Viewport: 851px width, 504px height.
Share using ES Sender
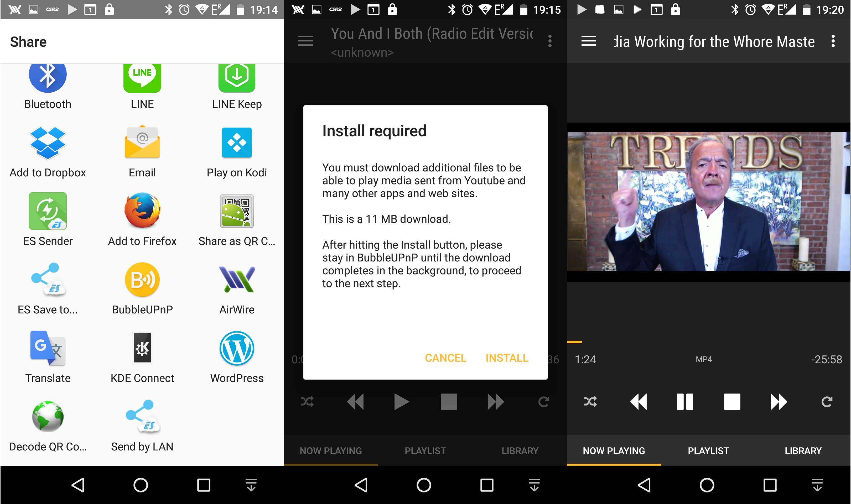pos(48,211)
